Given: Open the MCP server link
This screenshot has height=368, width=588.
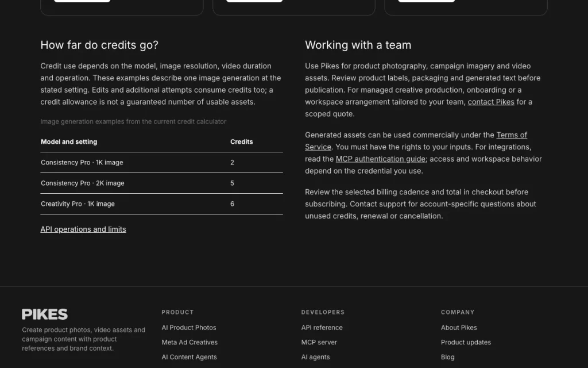Looking at the screenshot, I should tap(319, 342).
